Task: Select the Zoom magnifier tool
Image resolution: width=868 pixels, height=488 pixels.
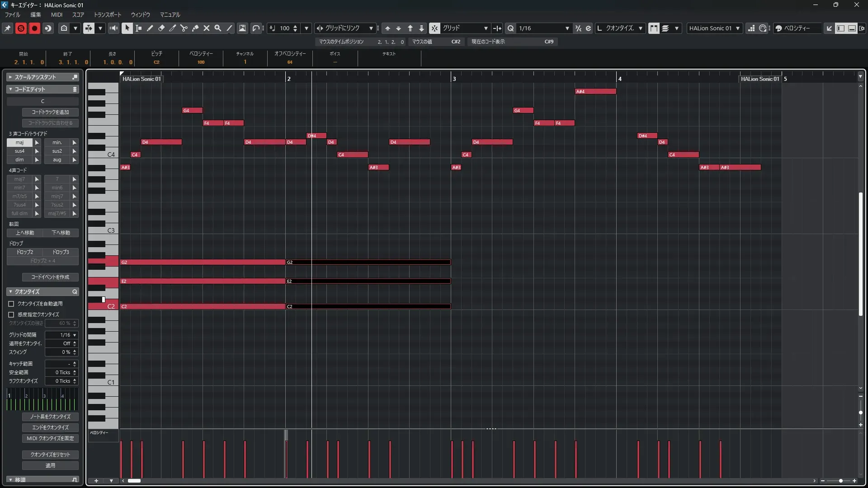Action: tap(217, 28)
